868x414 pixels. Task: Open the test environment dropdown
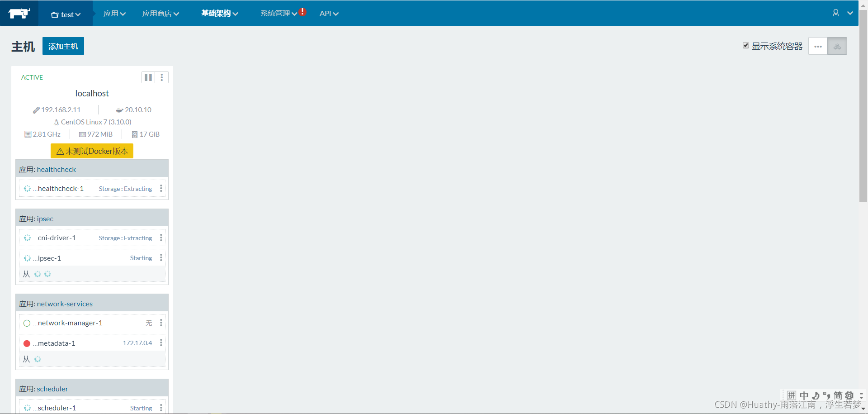[x=66, y=14]
